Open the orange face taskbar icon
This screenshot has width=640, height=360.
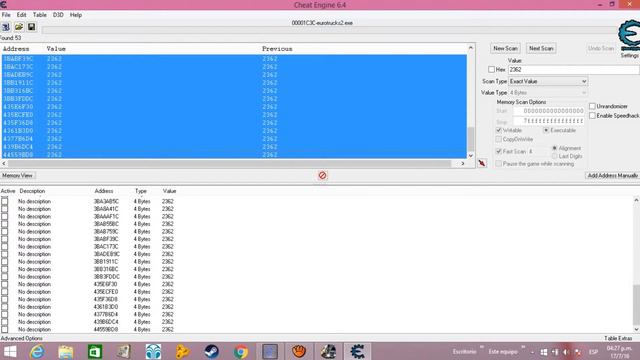pos(299,351)
